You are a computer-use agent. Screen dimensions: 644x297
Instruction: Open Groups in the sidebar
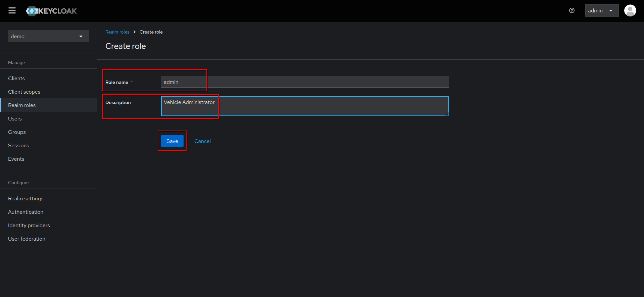point(49,132)
